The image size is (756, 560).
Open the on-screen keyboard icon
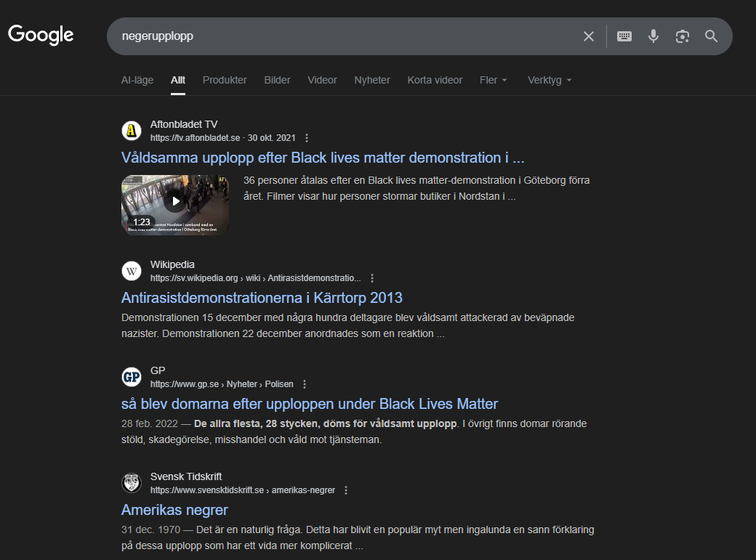point(624,36)
